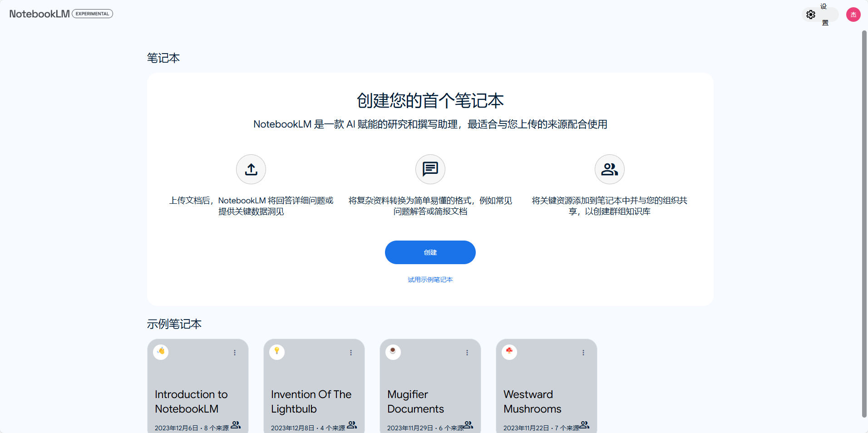Open more options on Introduction to NotebookLM
The image size is (868, 433).
pyautogui.click(x=235, y=353)
